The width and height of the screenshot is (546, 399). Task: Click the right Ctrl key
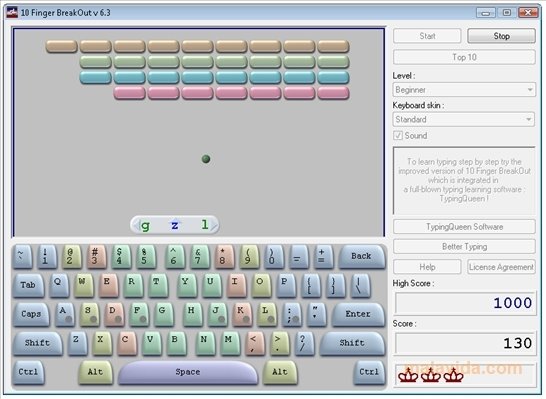(x=369, y=372)
